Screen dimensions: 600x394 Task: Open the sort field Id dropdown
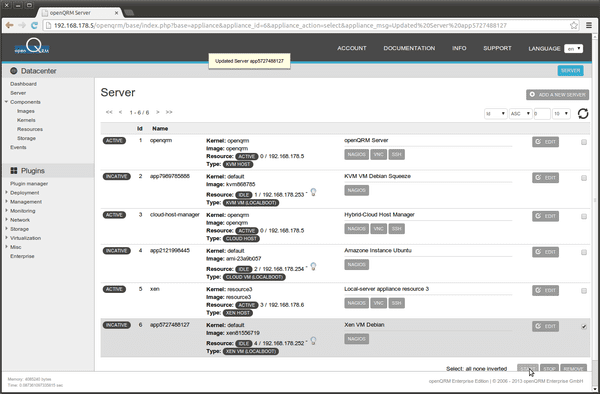coord(496,114)
